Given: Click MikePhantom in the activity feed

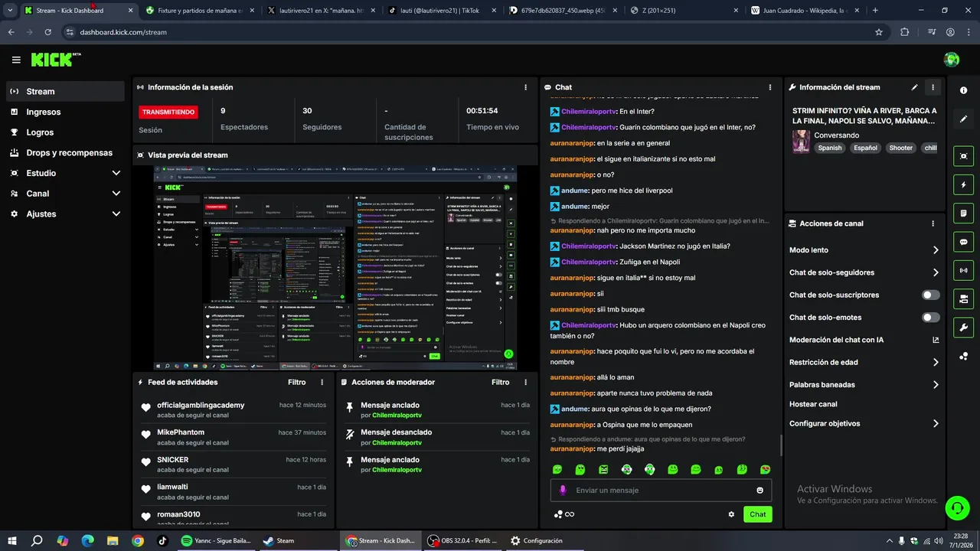Looking at the screenshot, I should [x=181, y=432].
